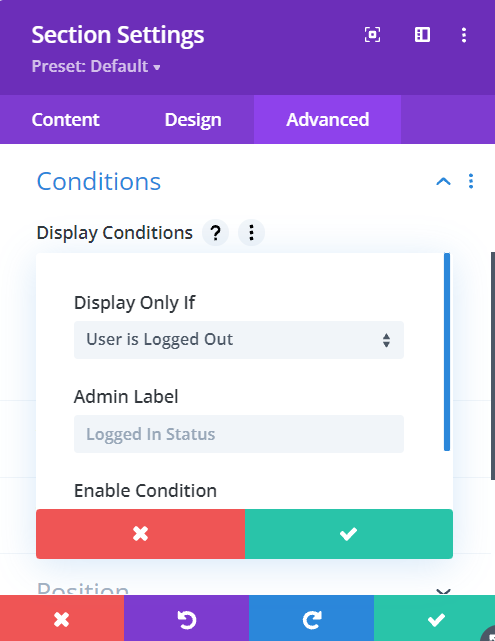Click the expand modal fullscreen icon
The image size is (495, 641).
click(372, 35)
